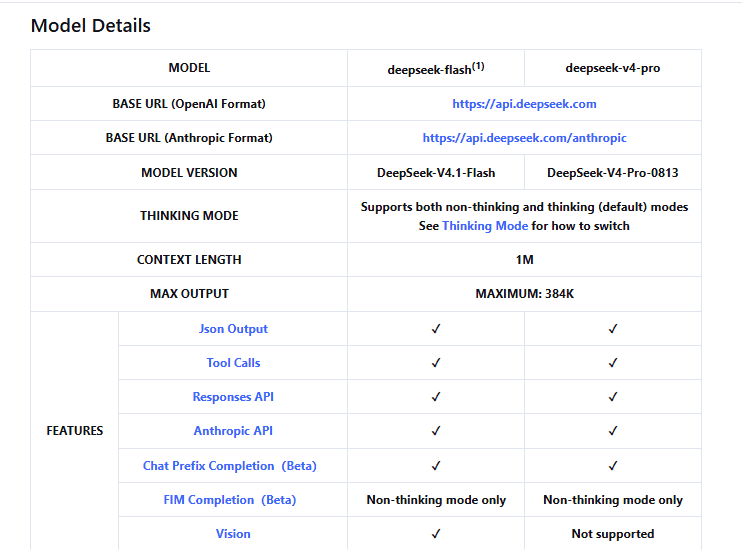Click deepseek-flash FIM 'Non-thinking mode only' cell

(x=436, y=500)
